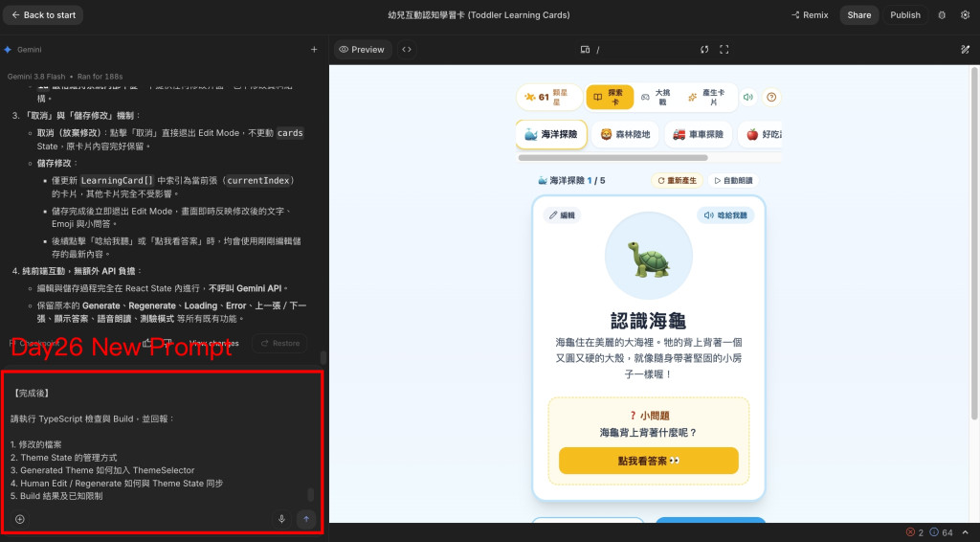This screenshot has width=980, height=542.
Task: Choose the apple 好吃 category chip
Action: [x=761, y=134]
